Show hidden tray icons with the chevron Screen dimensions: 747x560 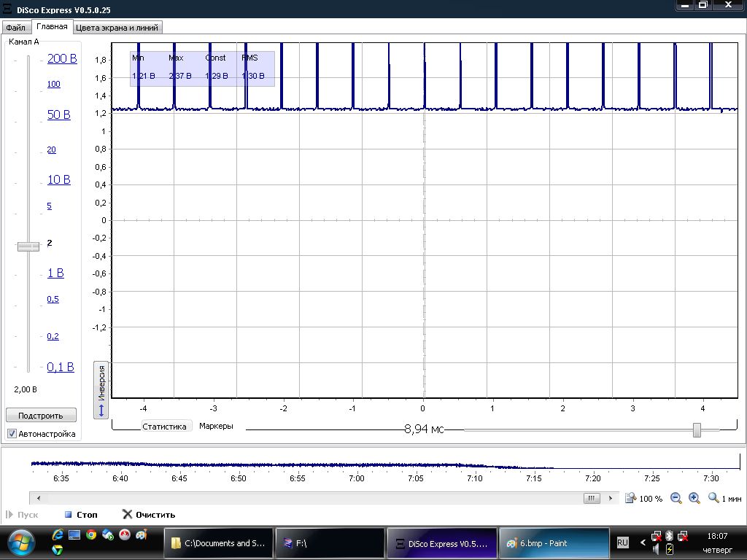(643, 542)
